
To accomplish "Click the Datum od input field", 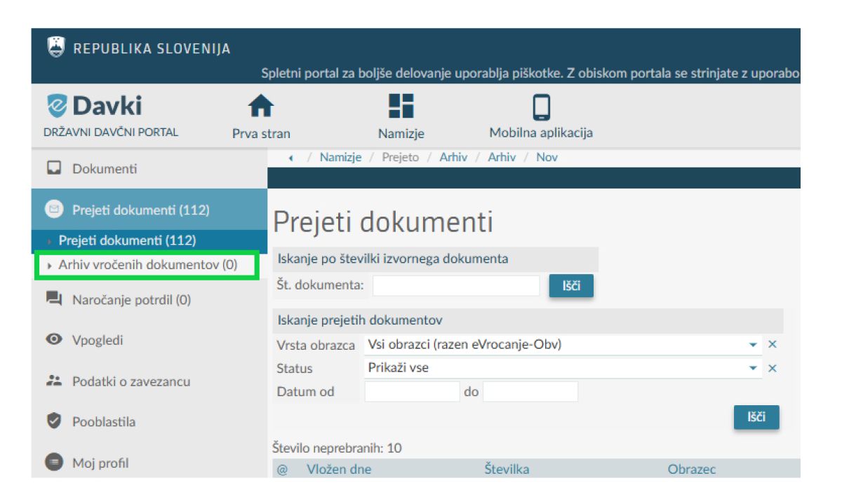I will pos(412,392).
